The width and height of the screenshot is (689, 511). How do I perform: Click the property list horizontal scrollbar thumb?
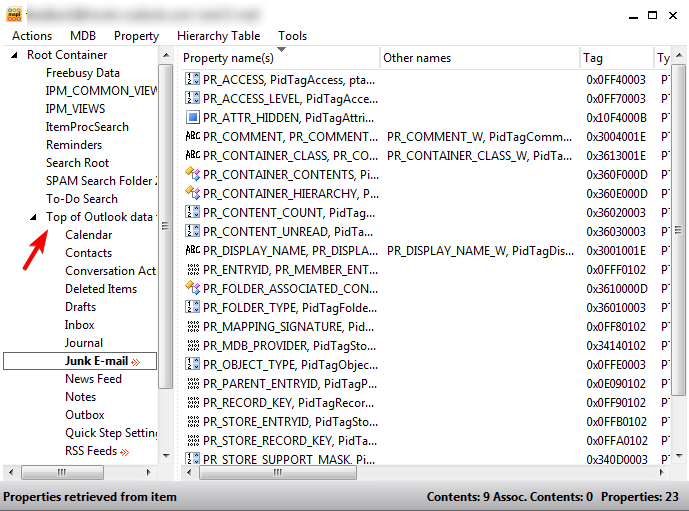tap(278, 472)
